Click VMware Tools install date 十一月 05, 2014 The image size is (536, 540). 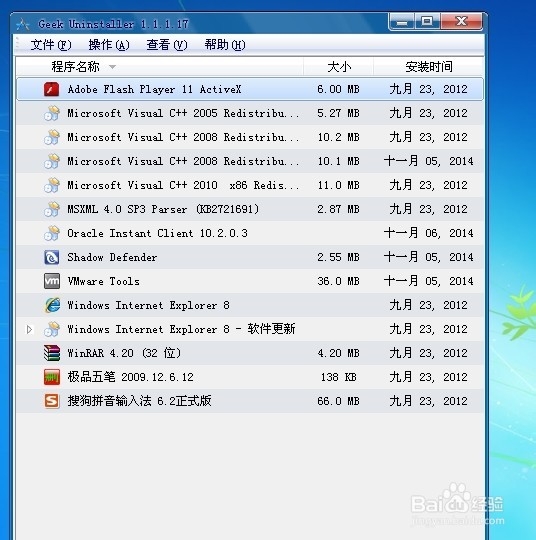coord(429,281)
